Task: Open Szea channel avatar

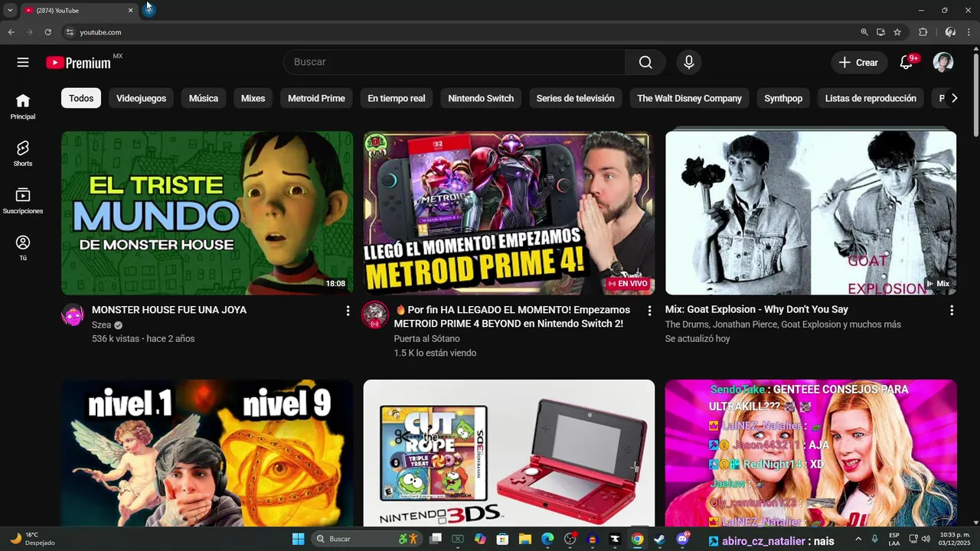Action: click(73, 315)
